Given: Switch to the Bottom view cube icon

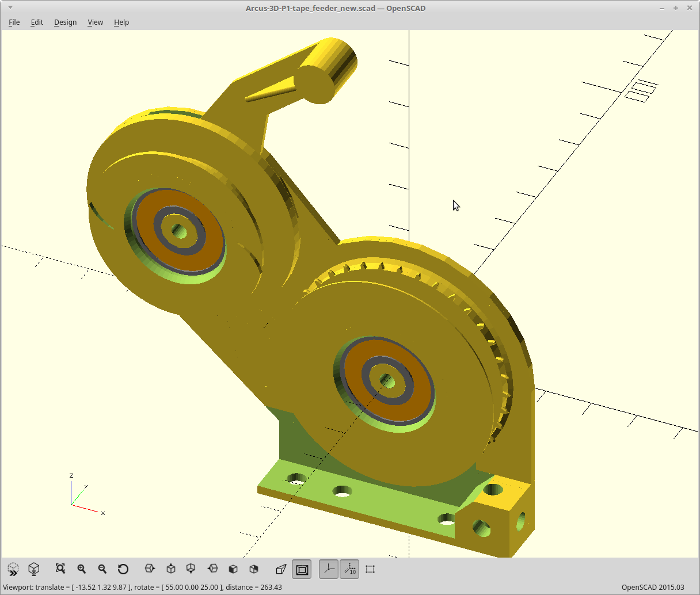Looking at the screenshot, I should 191,569.
